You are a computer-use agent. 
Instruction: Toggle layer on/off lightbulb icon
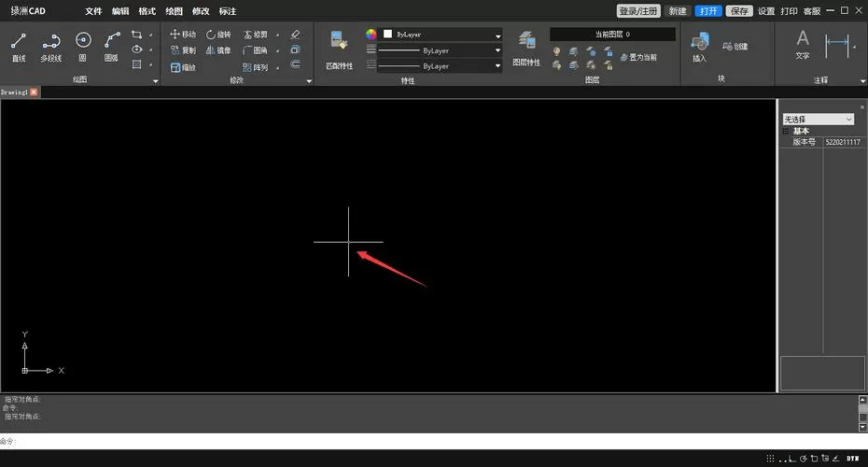click(556, 51)
